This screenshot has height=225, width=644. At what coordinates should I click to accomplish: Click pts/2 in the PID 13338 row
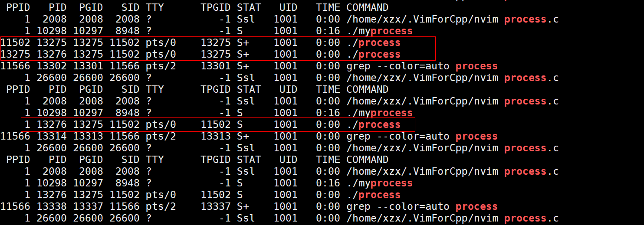tap(161, 206)
